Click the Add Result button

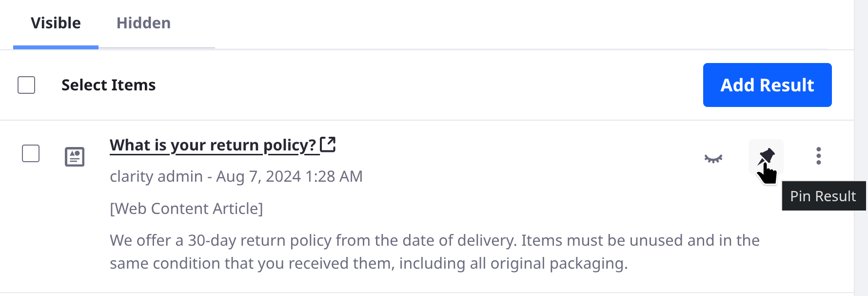[768, 85]
